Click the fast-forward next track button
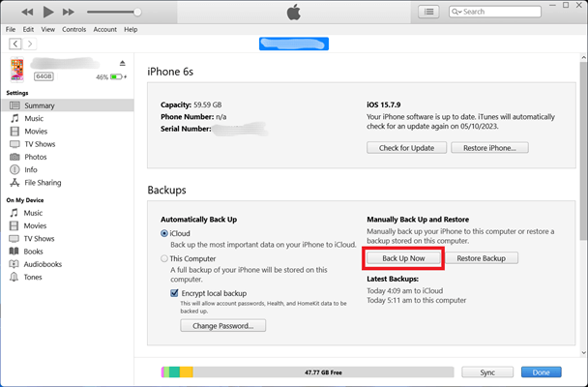Image resolution: width=588 pixels, height=387 pixels. click(x=69, y=13)
